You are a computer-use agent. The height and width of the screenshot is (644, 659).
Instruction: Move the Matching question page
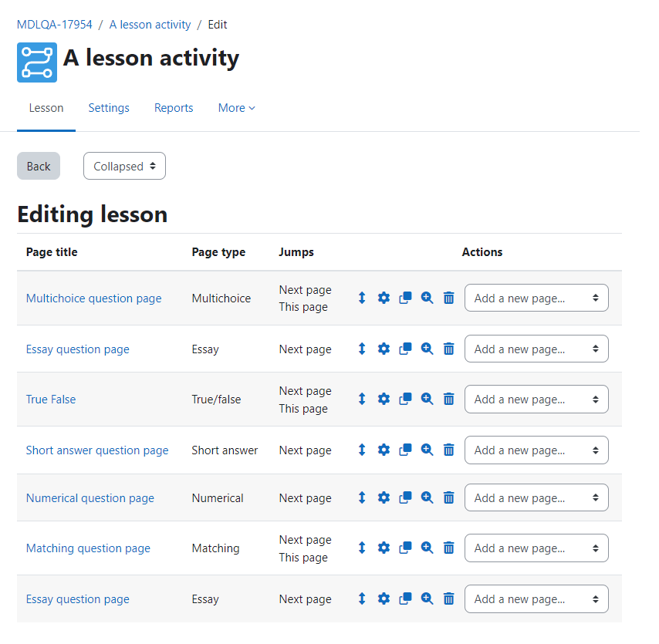coord(362,548)
